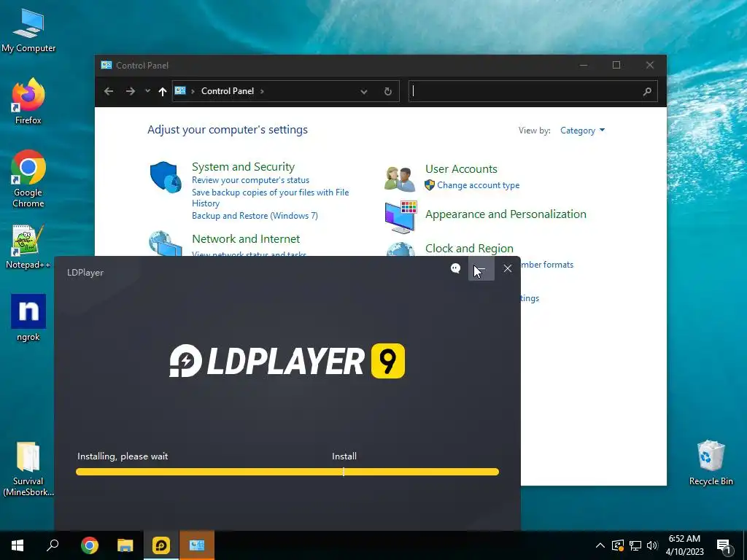This screenshot has height=560, width=747.
Task: Click the LDPlayer 9 logo
Action: (x=287, y=361)
